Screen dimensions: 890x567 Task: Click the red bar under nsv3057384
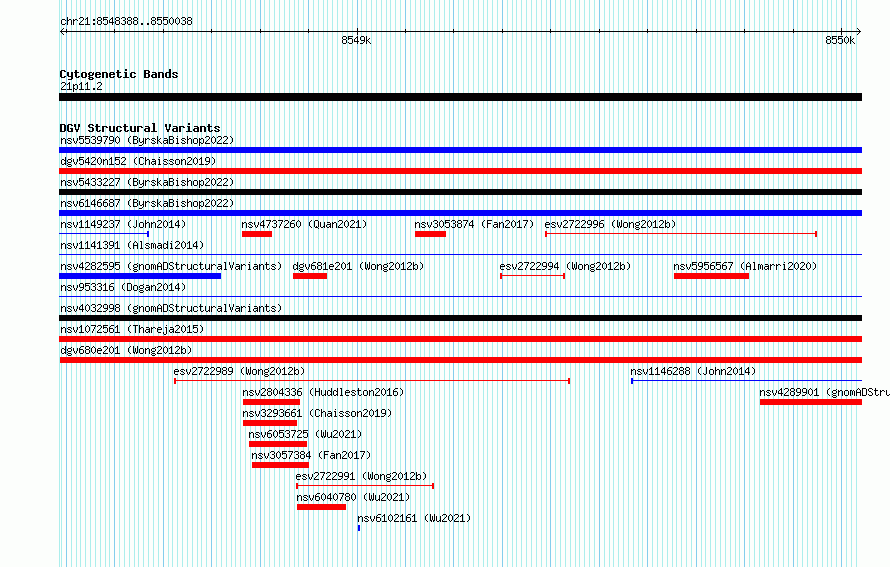(280, 465)
